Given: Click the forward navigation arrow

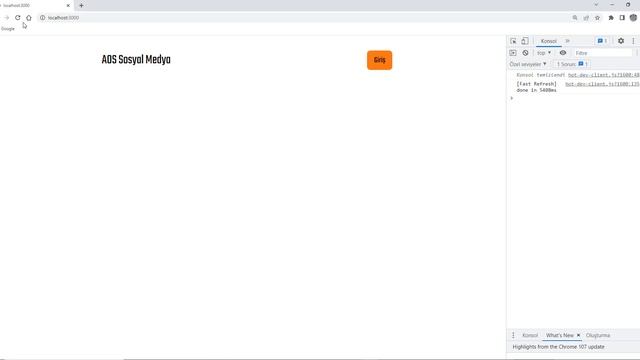Looking at the screenshot, I should coord(7,18).
